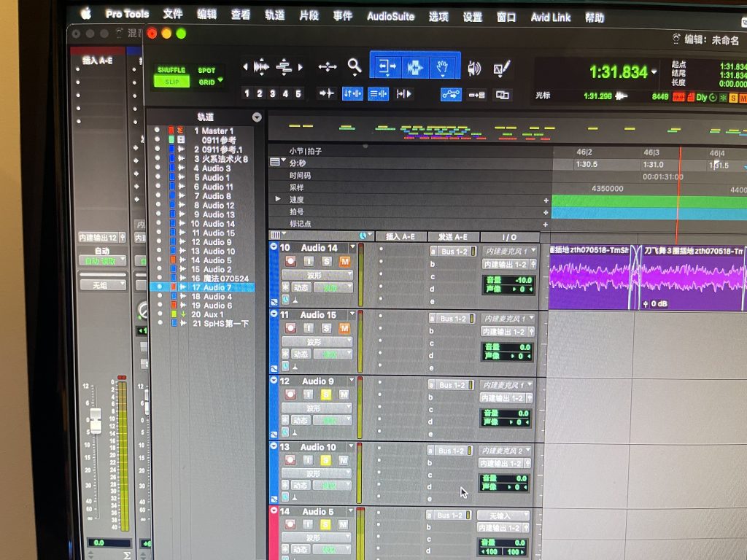The image size is (747, 560).
Task: Select 17 Audio 7 in track list
Action: click(x=202, y=287)
